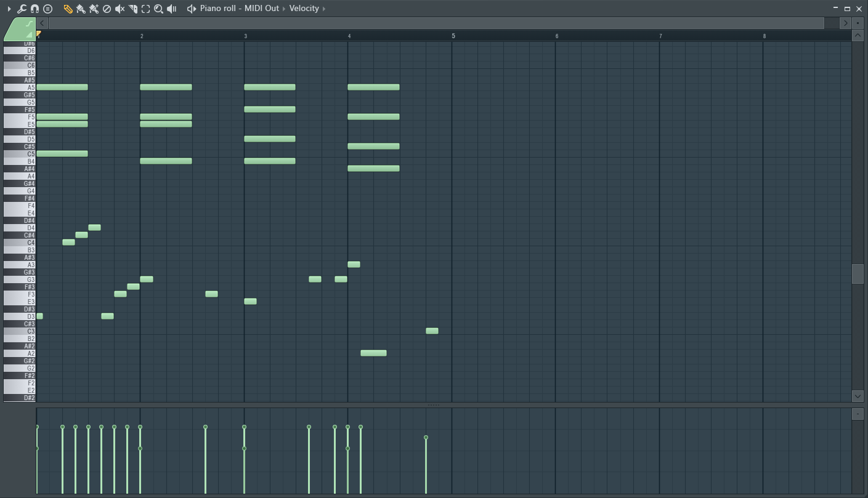Image resolution: width=868 pixels, height=498 pixels.
Task: Click bar 8 on the timeline ruler
Action: (x=765, y=36)
